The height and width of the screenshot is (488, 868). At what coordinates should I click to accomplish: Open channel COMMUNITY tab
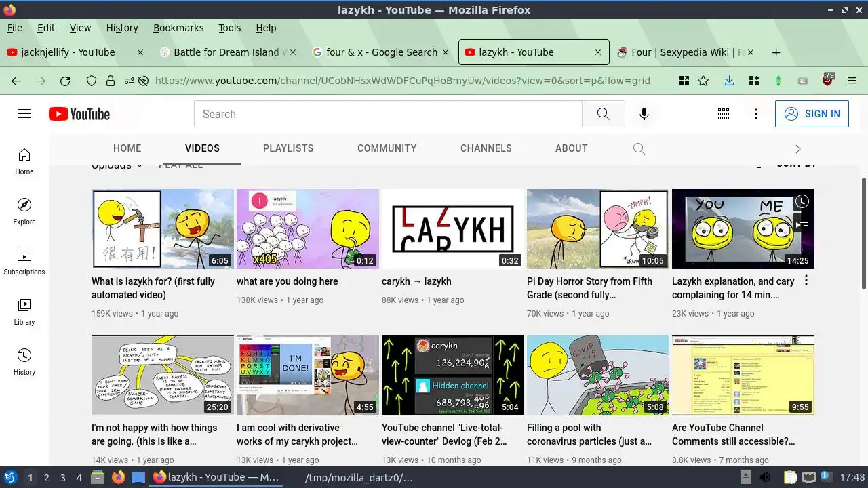click(387, 148)
